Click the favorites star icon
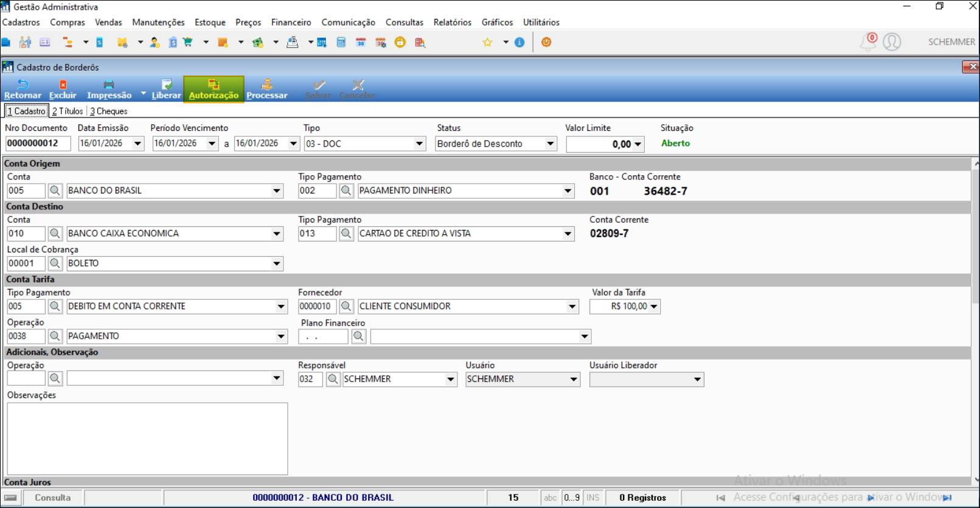The width and height of the screenshot is (980, 508). click(x=487, y=42)
